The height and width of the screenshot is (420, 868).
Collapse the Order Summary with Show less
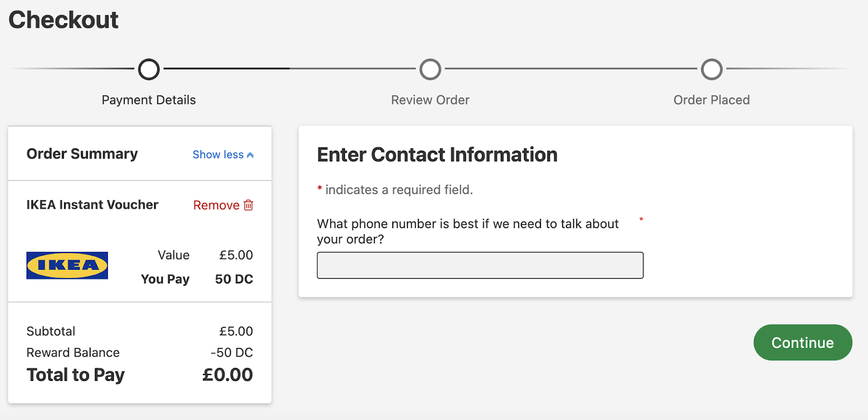coord(218,154)
